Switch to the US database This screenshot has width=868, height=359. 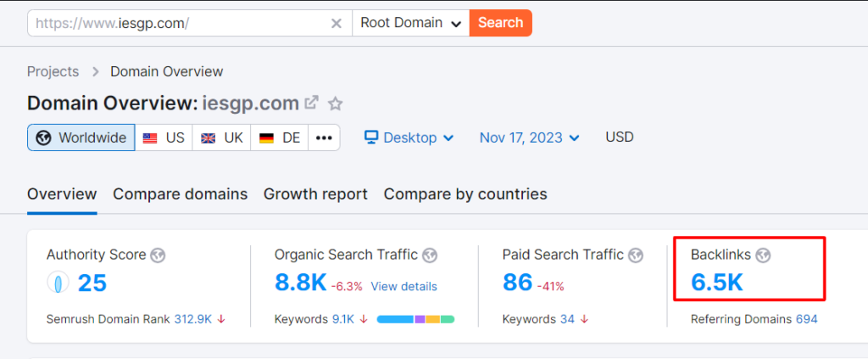(164, 137)
